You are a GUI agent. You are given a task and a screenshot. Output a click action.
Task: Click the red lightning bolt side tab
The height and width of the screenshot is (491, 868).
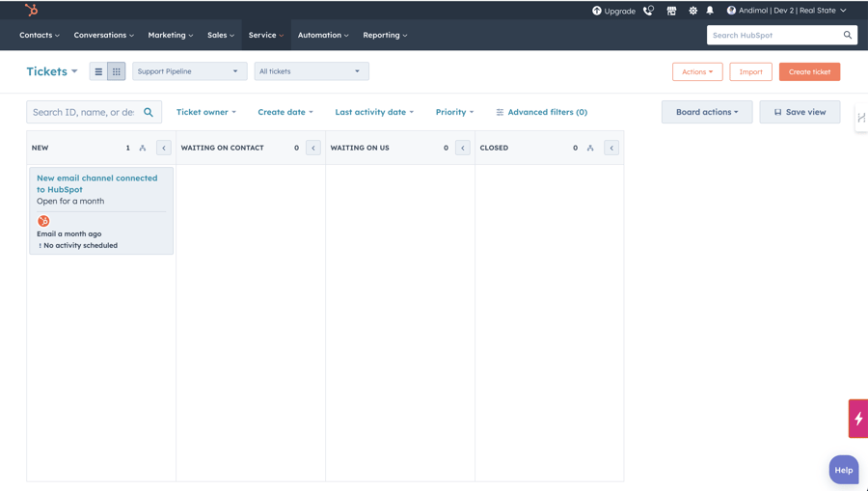click(857, 419)
